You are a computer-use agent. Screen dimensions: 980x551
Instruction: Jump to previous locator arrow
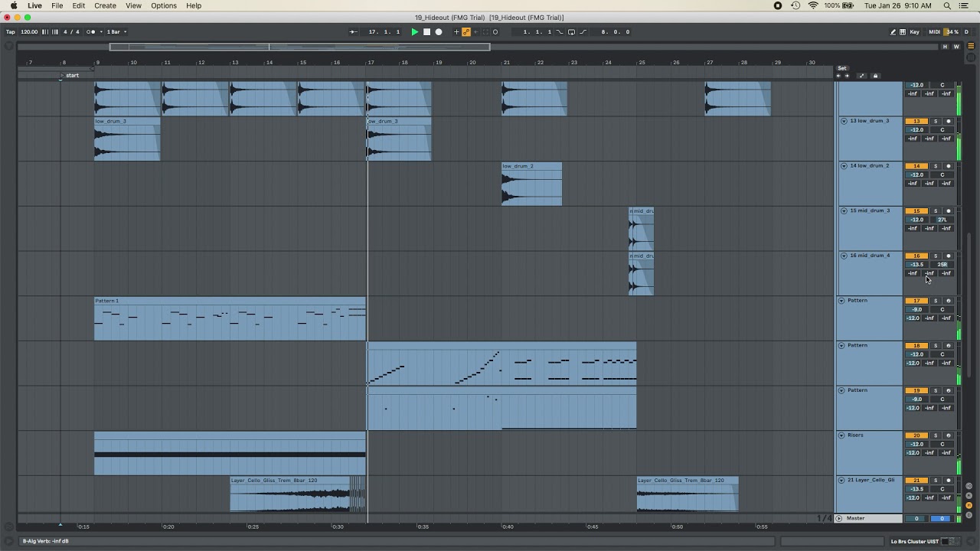838,76
